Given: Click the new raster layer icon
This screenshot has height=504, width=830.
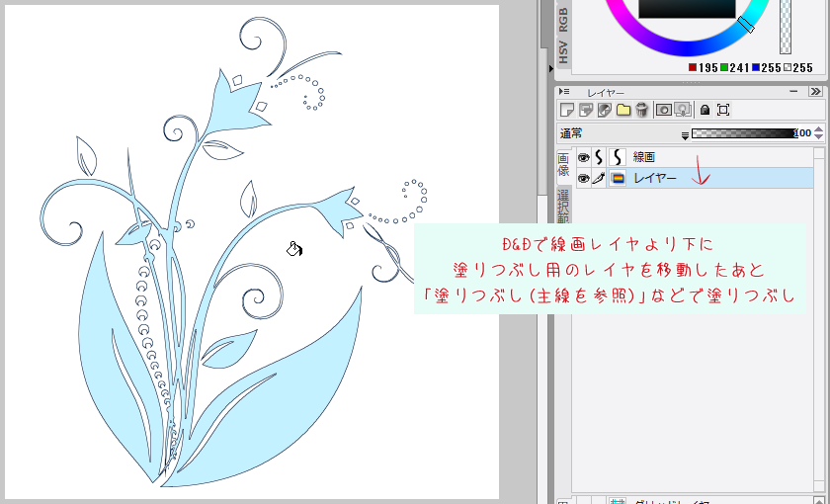Looking at the screenshot, I should click(567, 110).
